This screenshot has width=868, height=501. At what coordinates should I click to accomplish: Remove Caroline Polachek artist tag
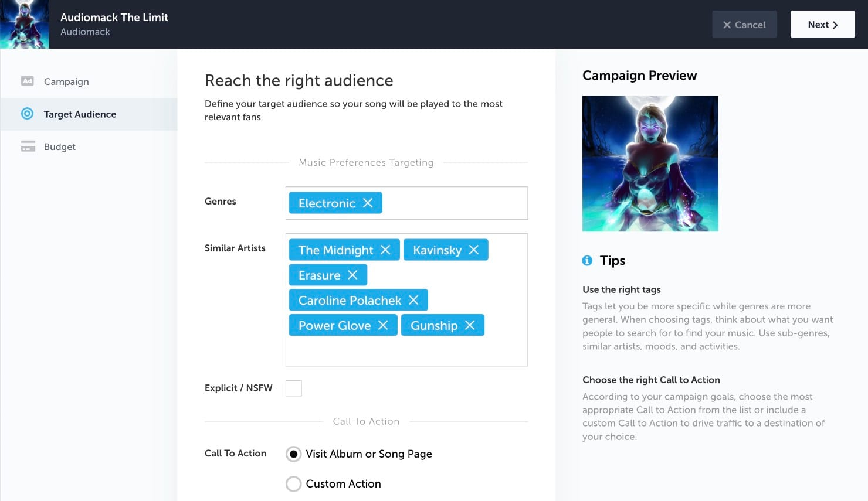pyautogui.click(x=413, y=300)
